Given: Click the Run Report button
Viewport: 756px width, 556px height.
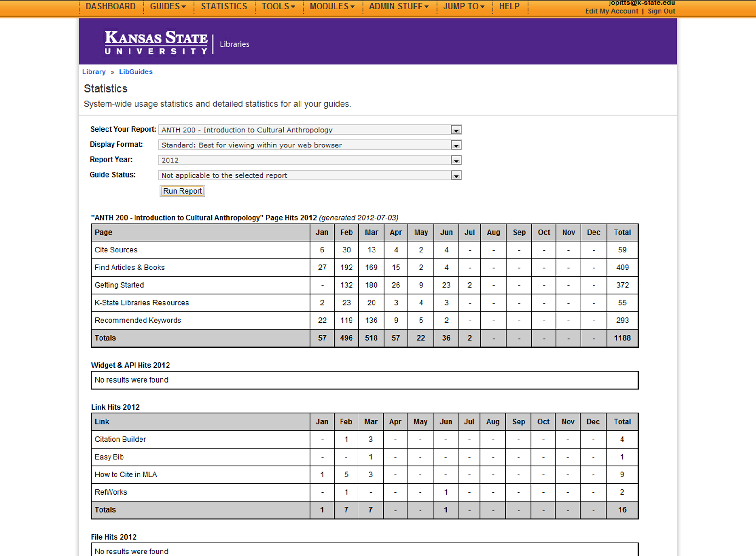Looking at the screenshot, I should pyautogui.click(x=182, y=191).
